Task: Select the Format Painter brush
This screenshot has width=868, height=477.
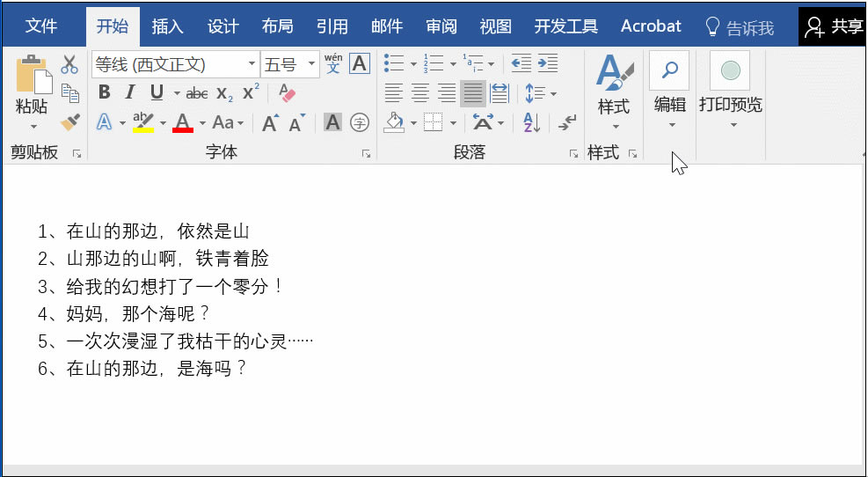Action: click(x=69, y=122)
